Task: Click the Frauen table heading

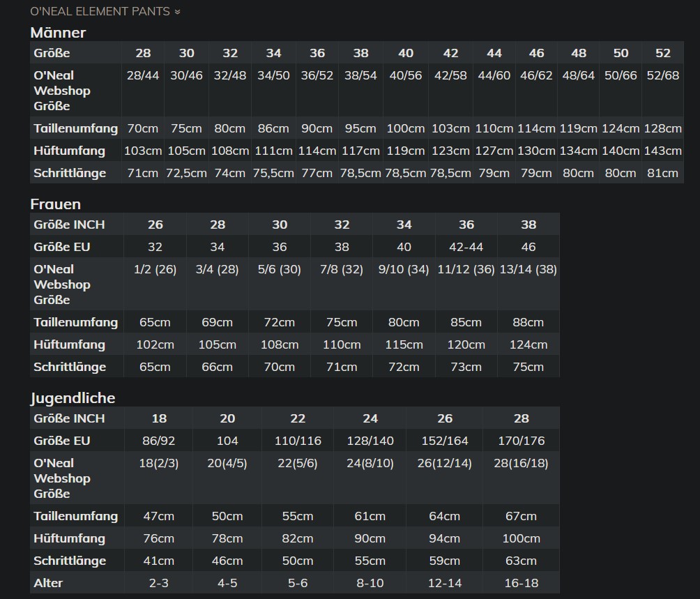Action: pyautogui.click(x=56, y=204)
